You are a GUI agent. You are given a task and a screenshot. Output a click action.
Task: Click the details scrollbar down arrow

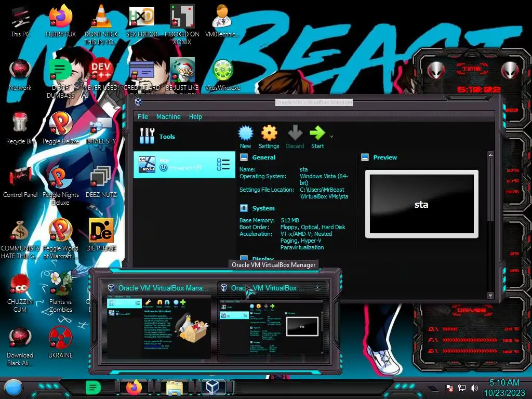490,295
